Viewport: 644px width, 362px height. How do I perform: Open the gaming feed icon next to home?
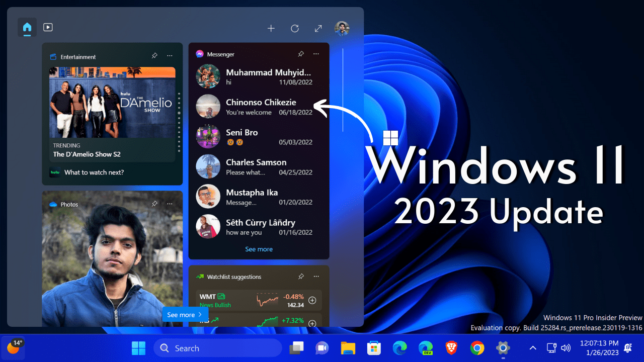[x=48, y=28]
